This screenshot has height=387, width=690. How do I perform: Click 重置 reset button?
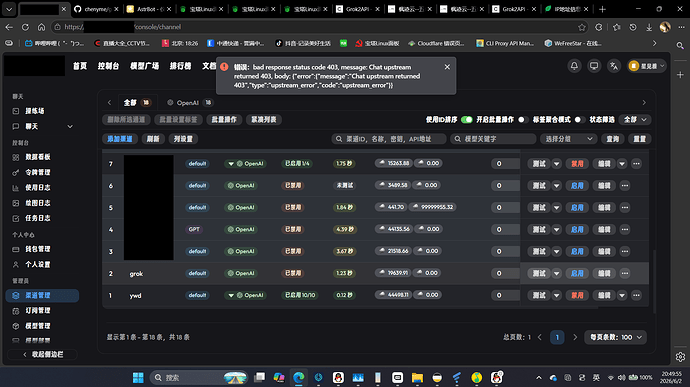(x=639, y=139)
